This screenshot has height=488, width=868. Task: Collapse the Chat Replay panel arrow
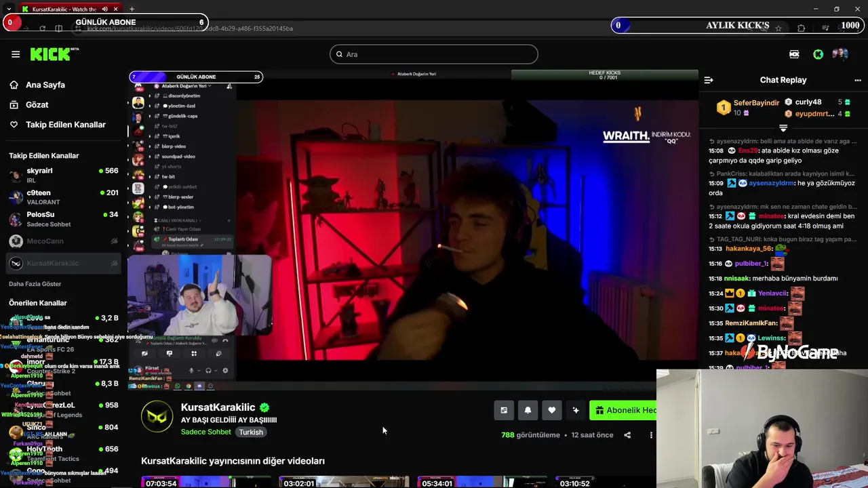(x=709, y=80)
